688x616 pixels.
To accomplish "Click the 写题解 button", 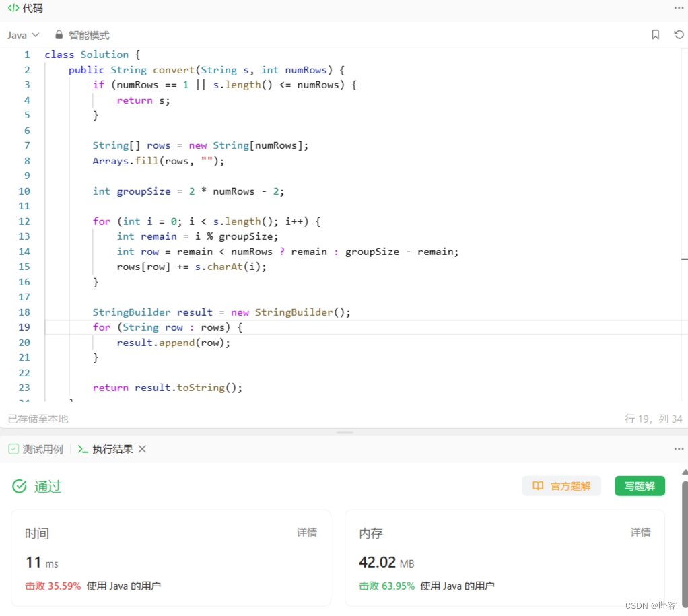I will click(x=640, y=486).
